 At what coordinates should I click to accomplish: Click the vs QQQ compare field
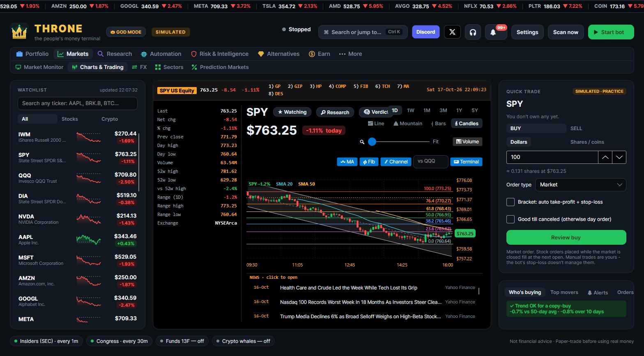[x=430, y=161]
